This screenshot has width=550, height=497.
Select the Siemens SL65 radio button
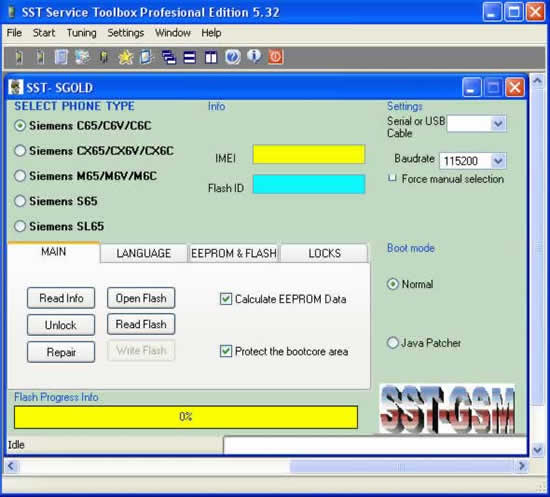tap(20, 226)
